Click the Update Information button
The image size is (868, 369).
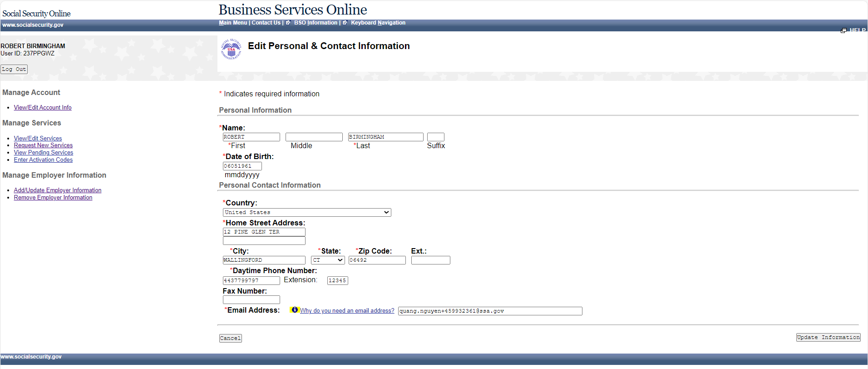point(828,337)
